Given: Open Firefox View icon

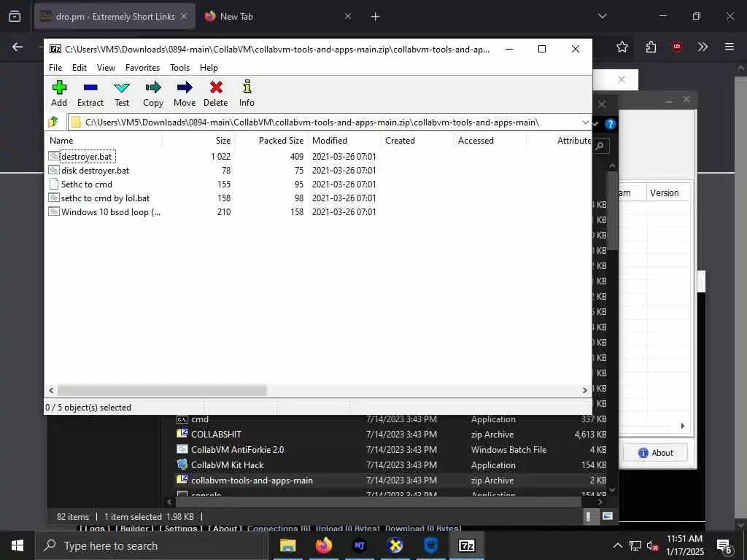Looking at the screenshot, I should click(x=15, y=17).
